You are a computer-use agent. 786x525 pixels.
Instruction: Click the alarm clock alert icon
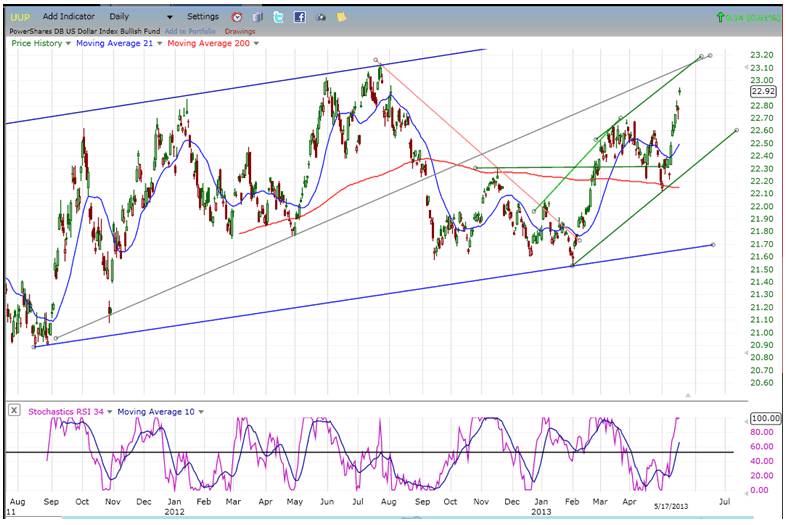pyautogui.click(x=236, y=17)
